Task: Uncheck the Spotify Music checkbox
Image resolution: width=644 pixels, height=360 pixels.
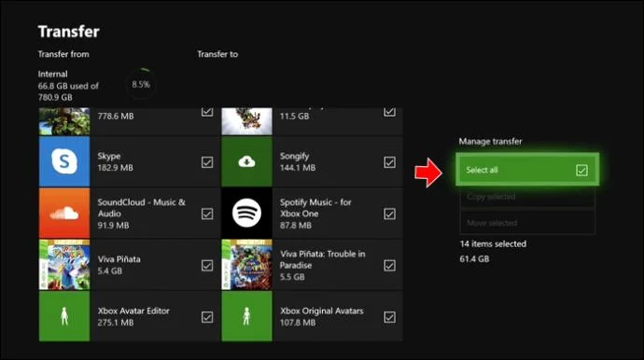Action: click(389, 214)
